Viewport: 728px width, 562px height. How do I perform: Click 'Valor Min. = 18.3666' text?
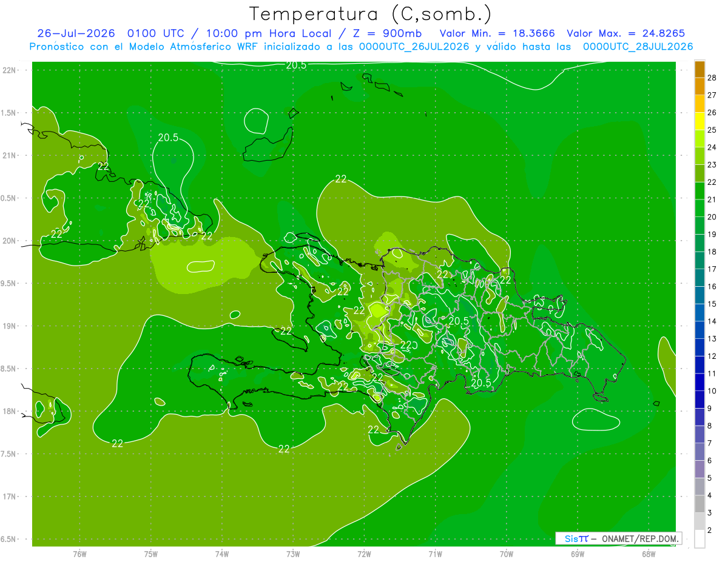point(497,33)
